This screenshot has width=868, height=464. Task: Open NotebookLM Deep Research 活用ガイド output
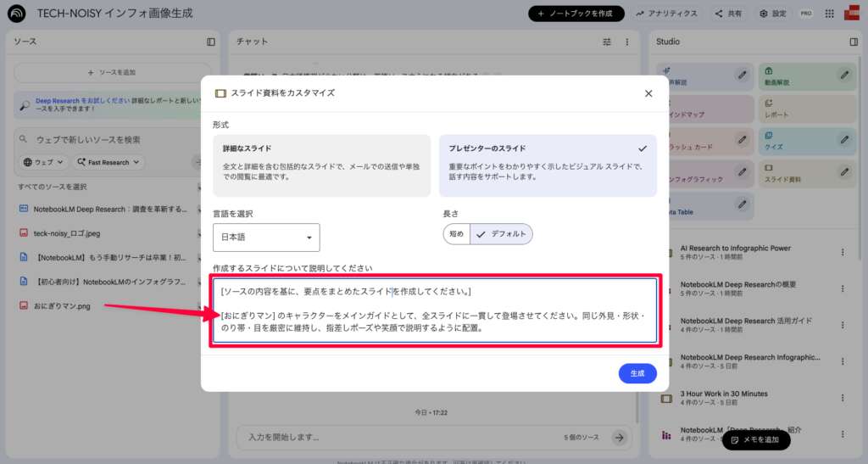[746, 325]
